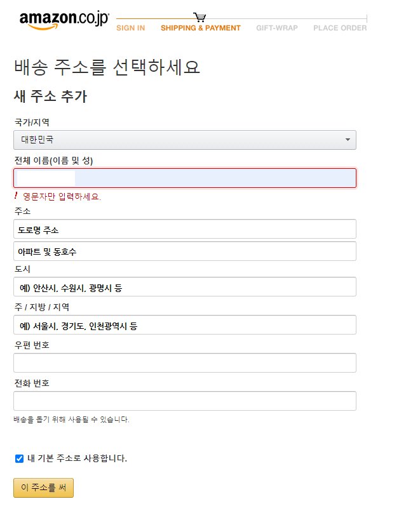Click the 아파트 및 동호수 address field
The height and width of the screenshot is (532, 399).
(x=184, y=251)
